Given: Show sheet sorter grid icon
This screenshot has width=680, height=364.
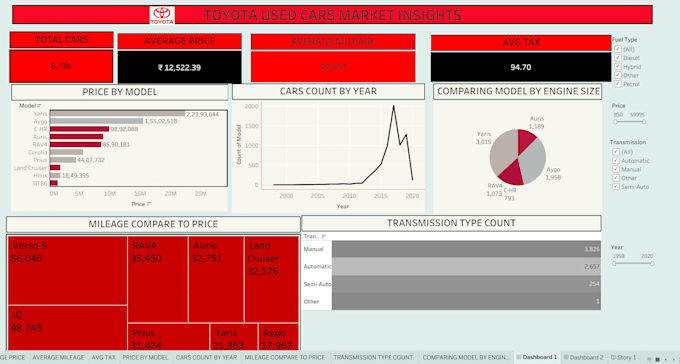Looking at the screenshot, I should 657,359.
